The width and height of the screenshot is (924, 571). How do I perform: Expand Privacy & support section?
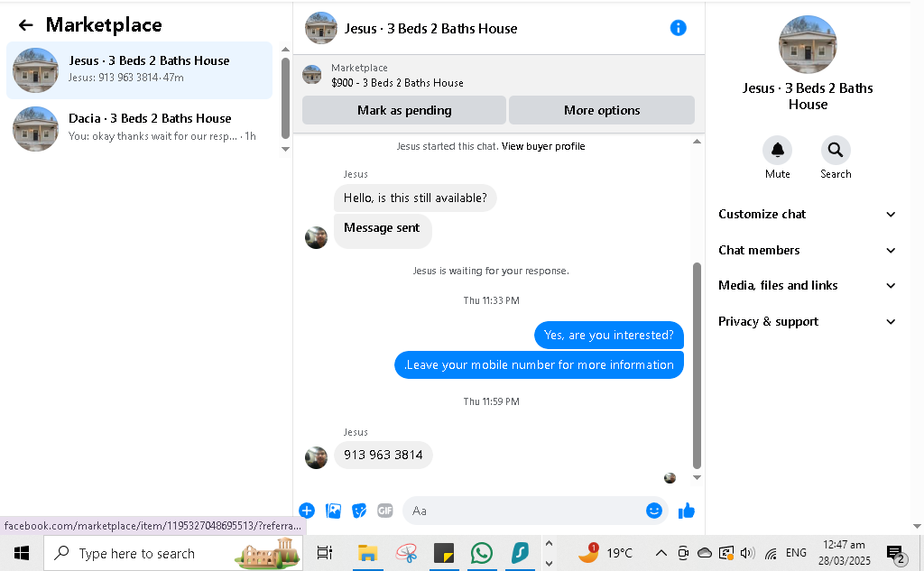tap(807, 321)
